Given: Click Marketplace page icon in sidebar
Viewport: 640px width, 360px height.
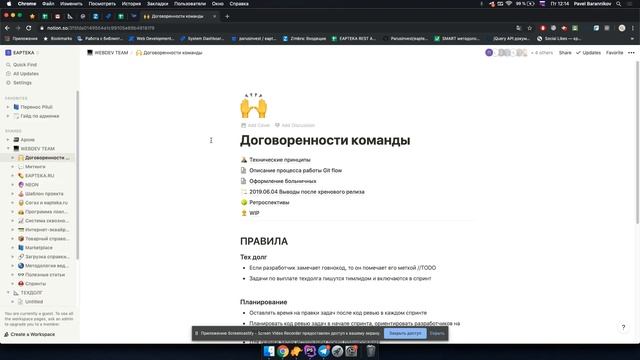Looking at the screenshot, I should tap(21, 248).
